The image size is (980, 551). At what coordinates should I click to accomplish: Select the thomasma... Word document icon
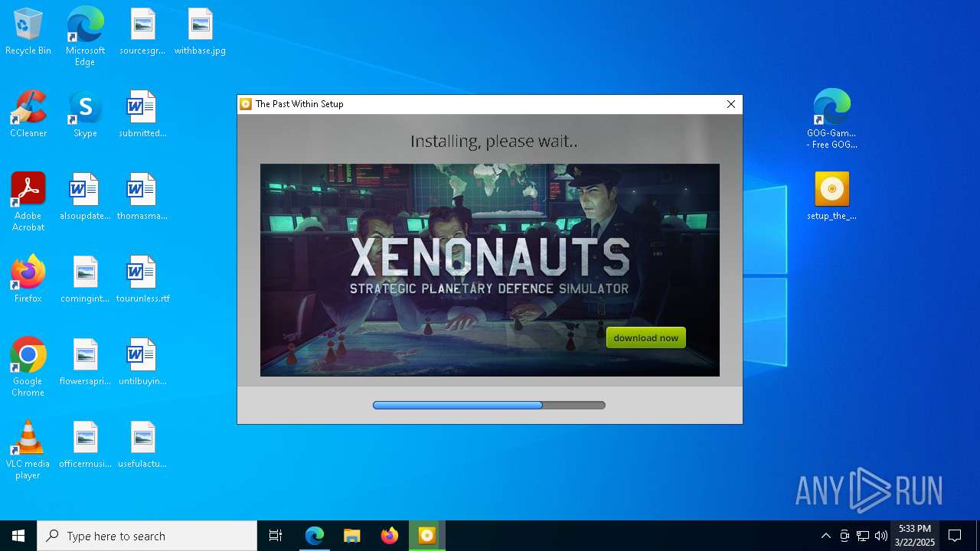pyautogui.click(x=142, y=197)
